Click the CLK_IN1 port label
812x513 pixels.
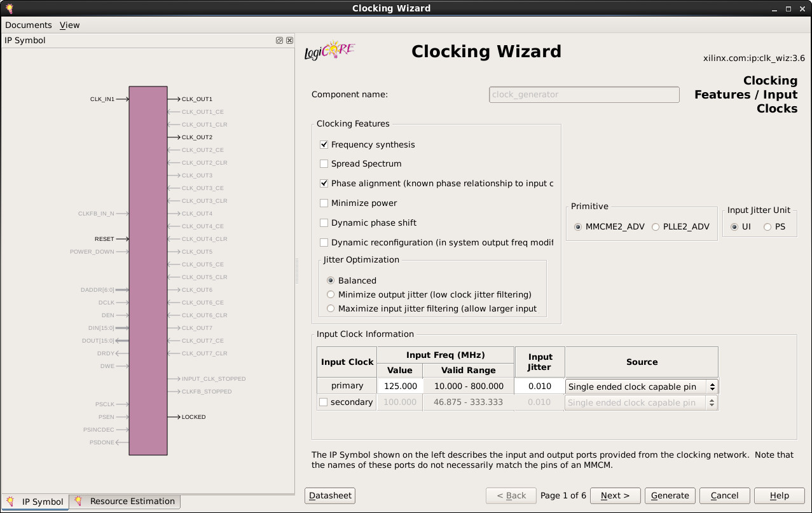point(102,99)
